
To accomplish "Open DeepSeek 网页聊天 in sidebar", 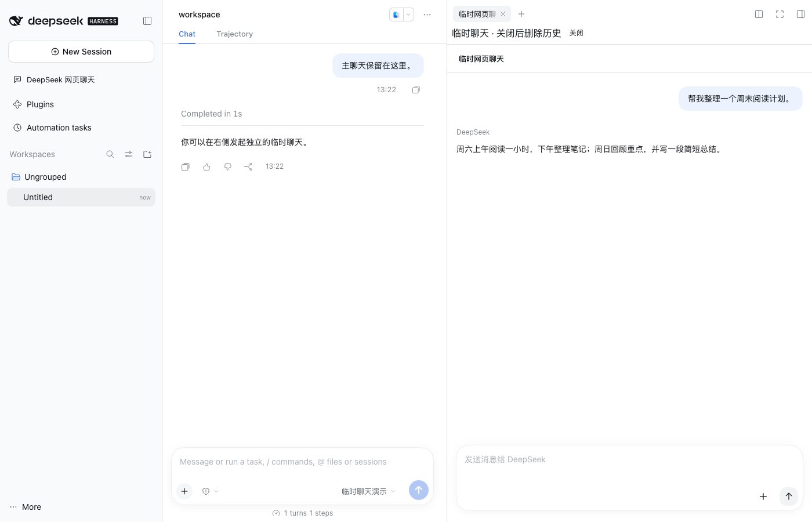I will coord(81,80).
